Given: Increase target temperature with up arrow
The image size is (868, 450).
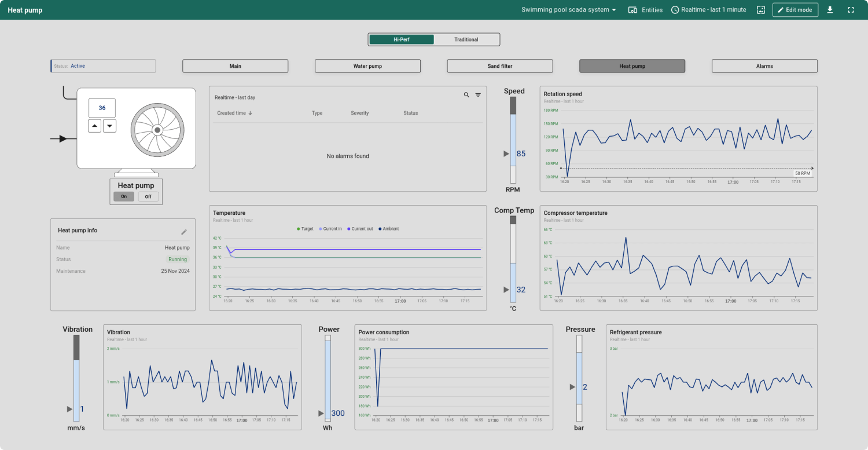Looking at the screenshot, I should pos(95,126).
